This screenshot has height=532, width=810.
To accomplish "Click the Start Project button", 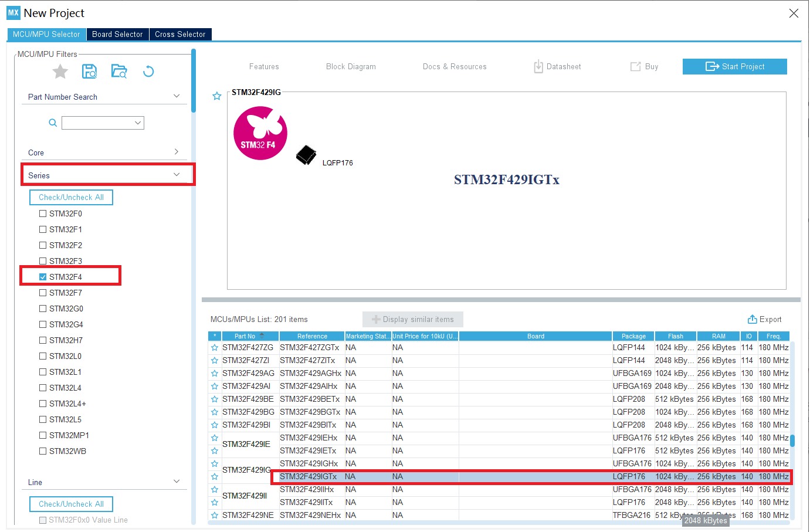I will (735, 66).
